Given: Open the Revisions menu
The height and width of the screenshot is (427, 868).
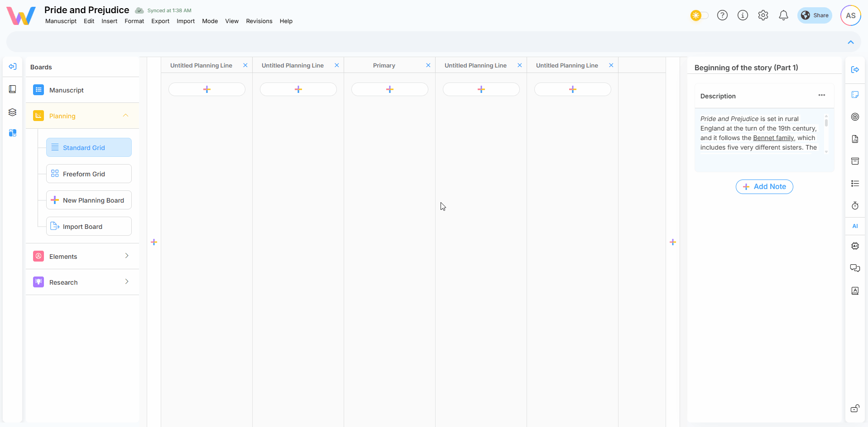Looking at the screenshot, I should coord(259,21).
